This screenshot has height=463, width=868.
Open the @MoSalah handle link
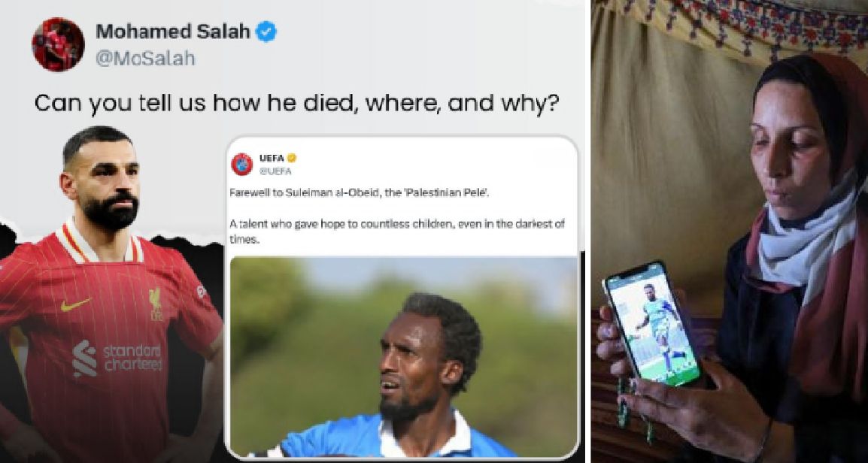click(x=145, y=59)
